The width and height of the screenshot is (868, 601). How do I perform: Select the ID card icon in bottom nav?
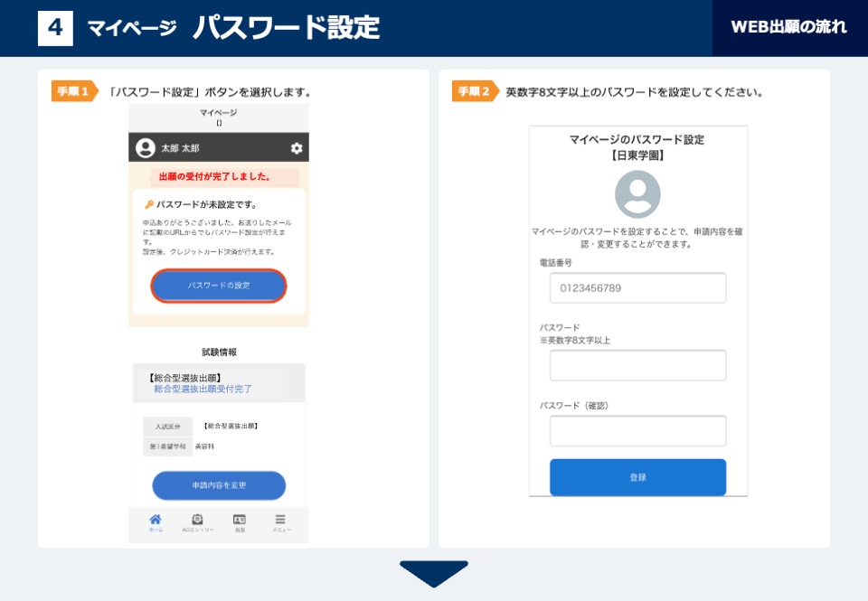(x=239, y=519)
